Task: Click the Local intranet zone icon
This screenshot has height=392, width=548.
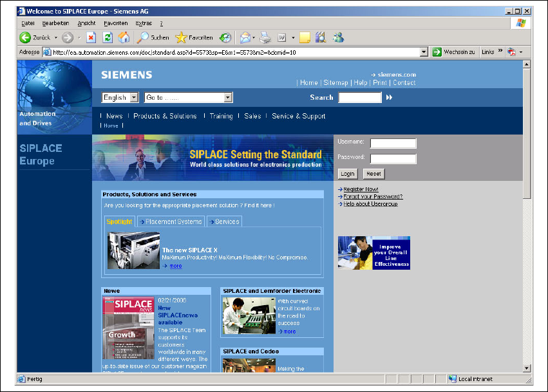Action: tap(453, 378)
